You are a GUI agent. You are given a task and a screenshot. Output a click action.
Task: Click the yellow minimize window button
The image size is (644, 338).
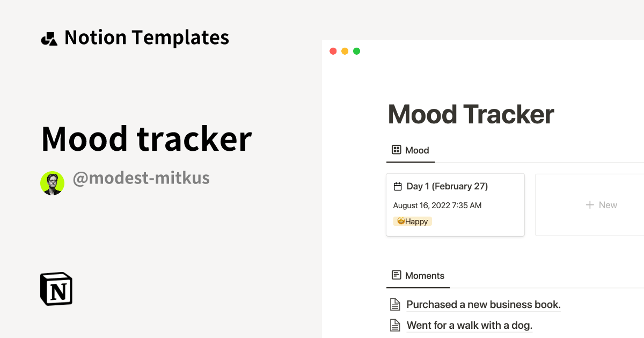tap(345, 52)
